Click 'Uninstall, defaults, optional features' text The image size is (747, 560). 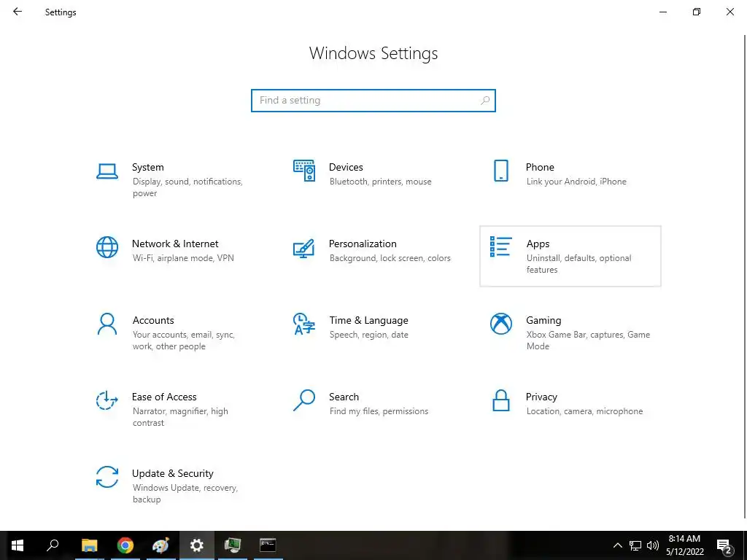pyautogui.click(x=578, y=264)
